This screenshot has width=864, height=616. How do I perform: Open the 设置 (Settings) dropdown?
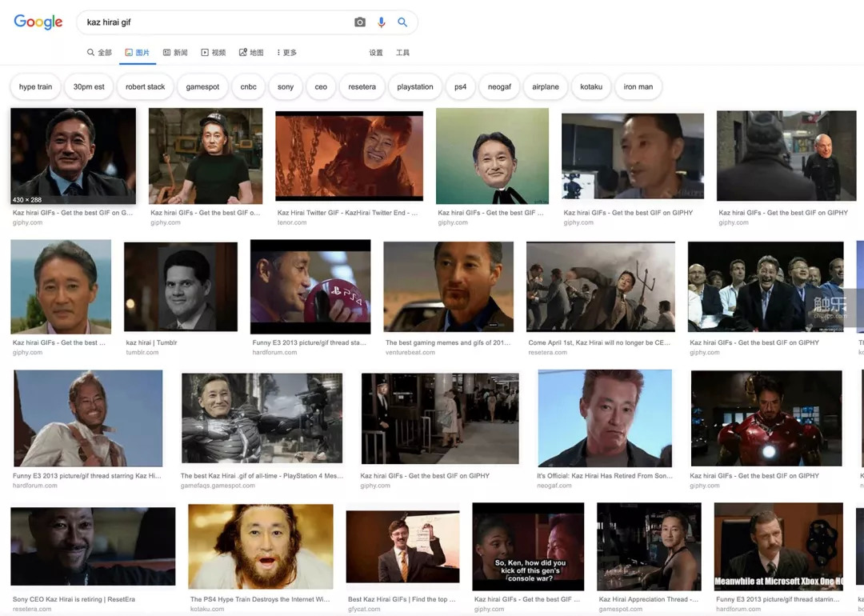point(376,53)
